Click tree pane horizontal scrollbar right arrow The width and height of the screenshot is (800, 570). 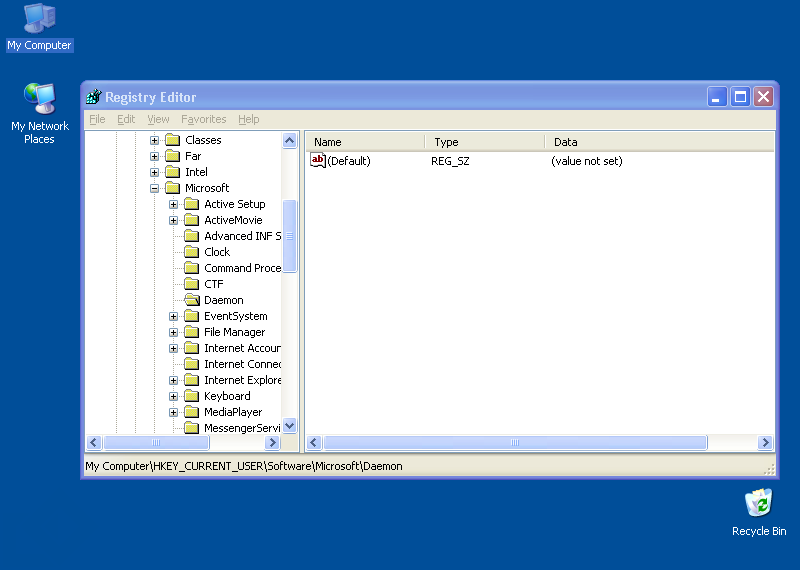(x=272, y=442)
